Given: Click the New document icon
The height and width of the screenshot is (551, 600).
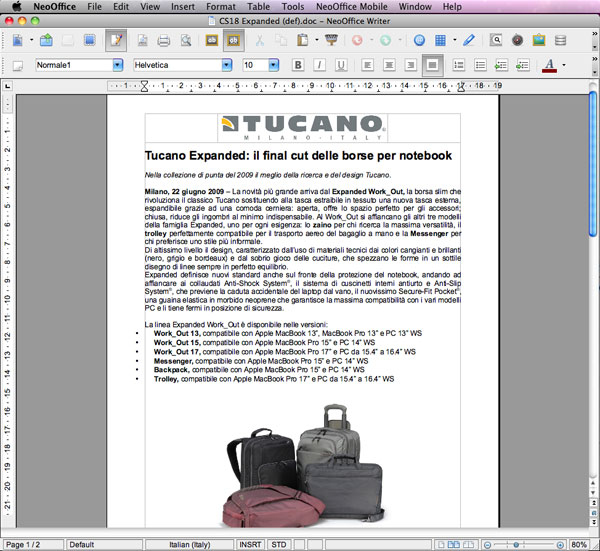Looking at the screenshot, I should (18, 40).
